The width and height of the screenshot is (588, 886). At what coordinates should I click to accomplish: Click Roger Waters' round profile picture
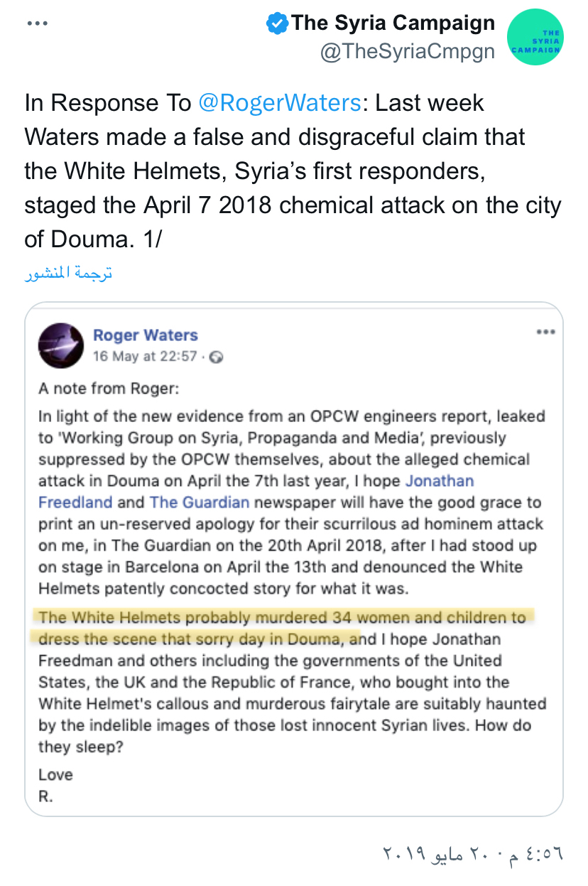point(60,345)
